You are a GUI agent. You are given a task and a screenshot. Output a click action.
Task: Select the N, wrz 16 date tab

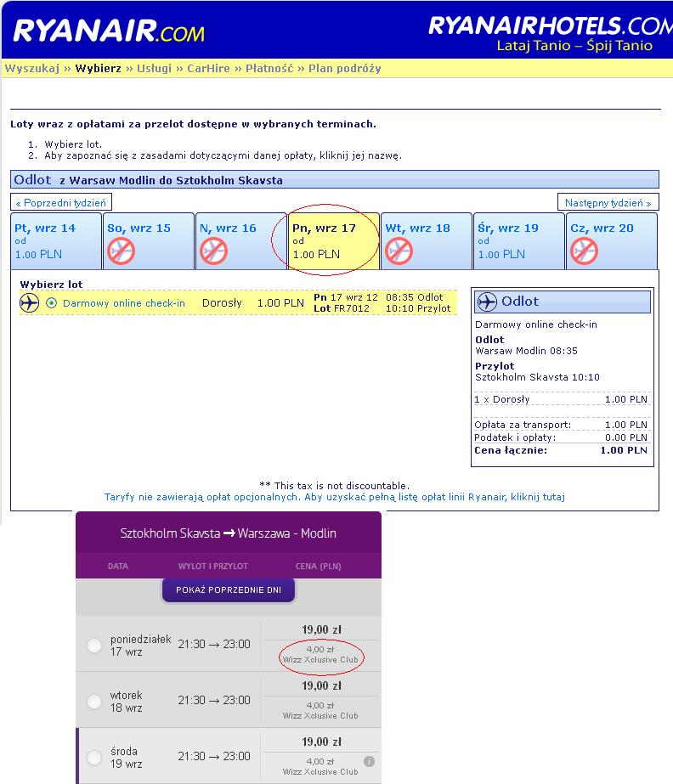click(x=241, y=241)
